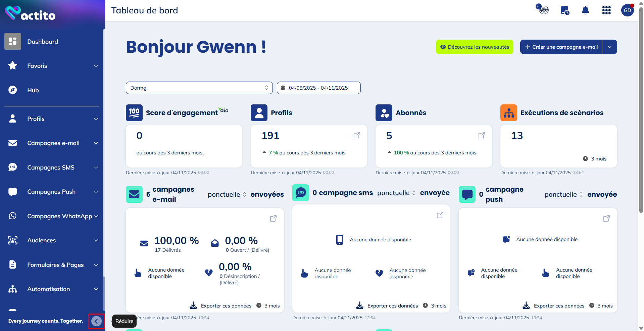Open the dropdown next to Créer une campagne e-mail

coord(610,47)
